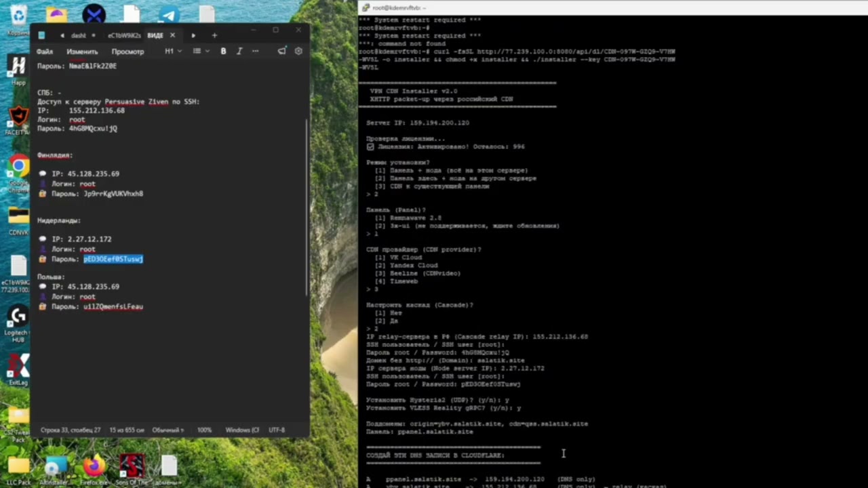Screen dimensions: 868x488
Task: Launch Firefox.exe from the desktop
Action: [x=94, y=469]
